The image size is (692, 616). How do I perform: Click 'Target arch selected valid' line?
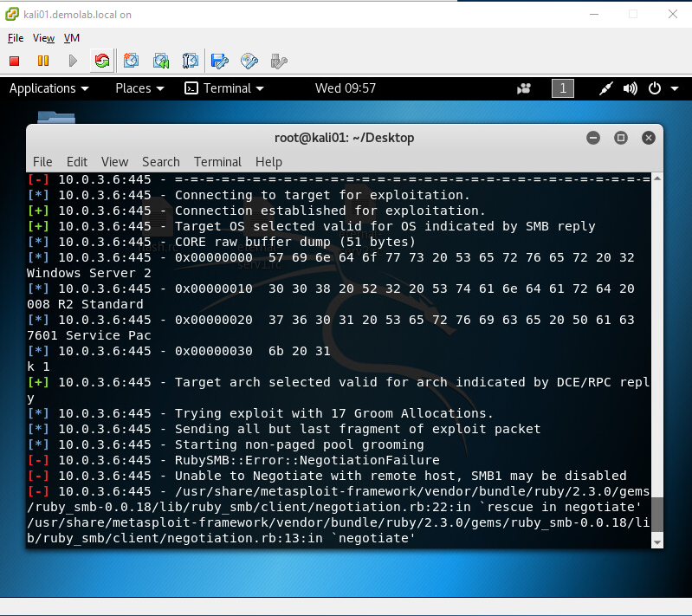tap(412, 382)
